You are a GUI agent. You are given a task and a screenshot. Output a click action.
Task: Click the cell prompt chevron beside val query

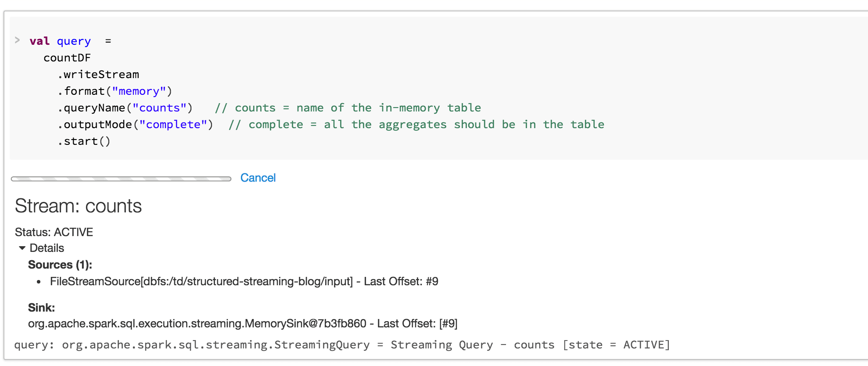click(17, 40)
